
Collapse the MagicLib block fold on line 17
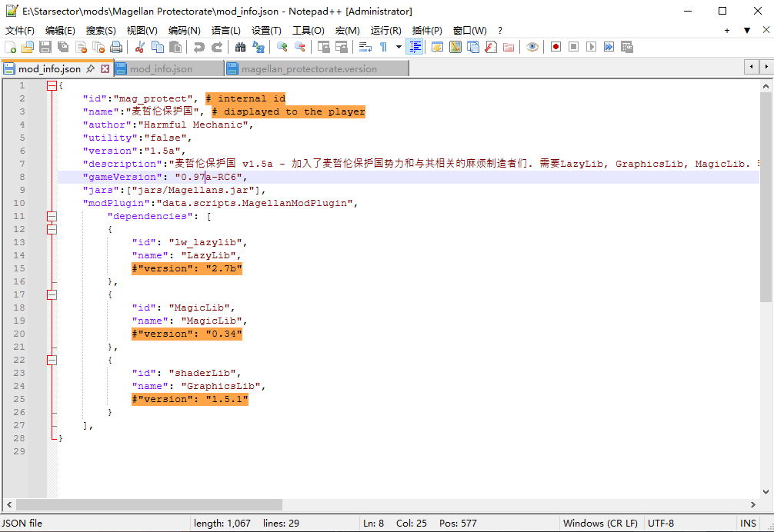pos(52,295)
